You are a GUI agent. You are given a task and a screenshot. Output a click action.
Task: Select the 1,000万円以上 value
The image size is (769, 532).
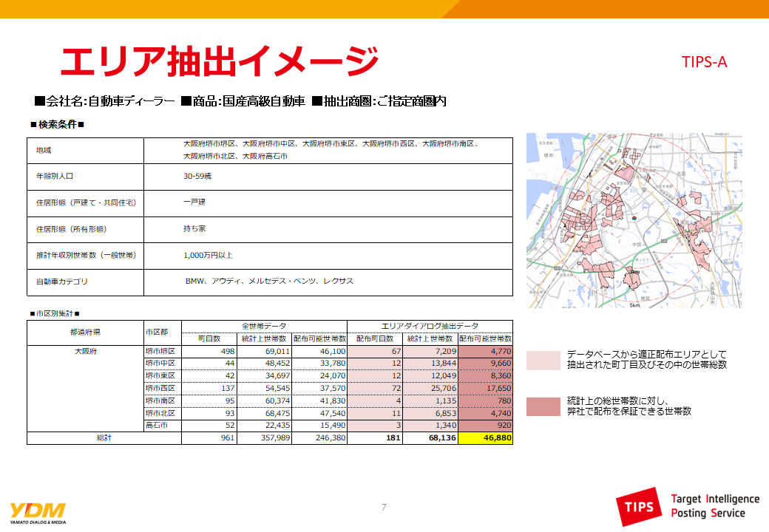208,255
